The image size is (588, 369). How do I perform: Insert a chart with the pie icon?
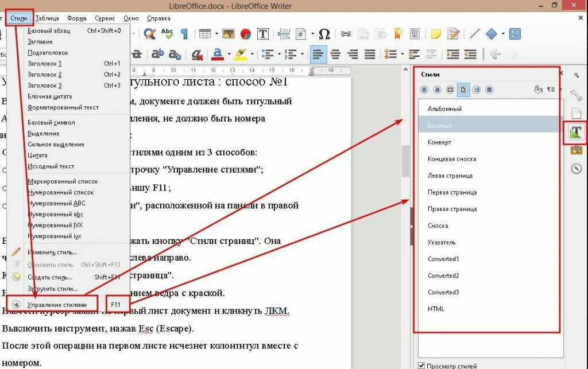(246, 34)
